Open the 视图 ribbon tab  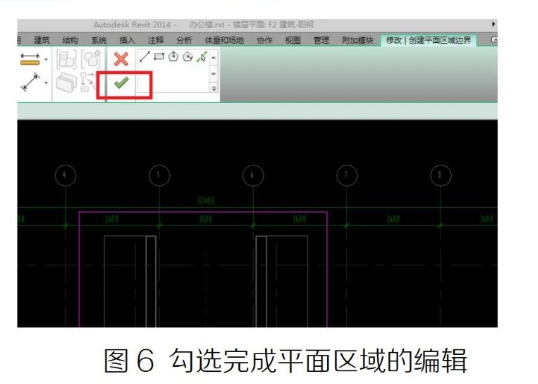(x=293, y=40)
